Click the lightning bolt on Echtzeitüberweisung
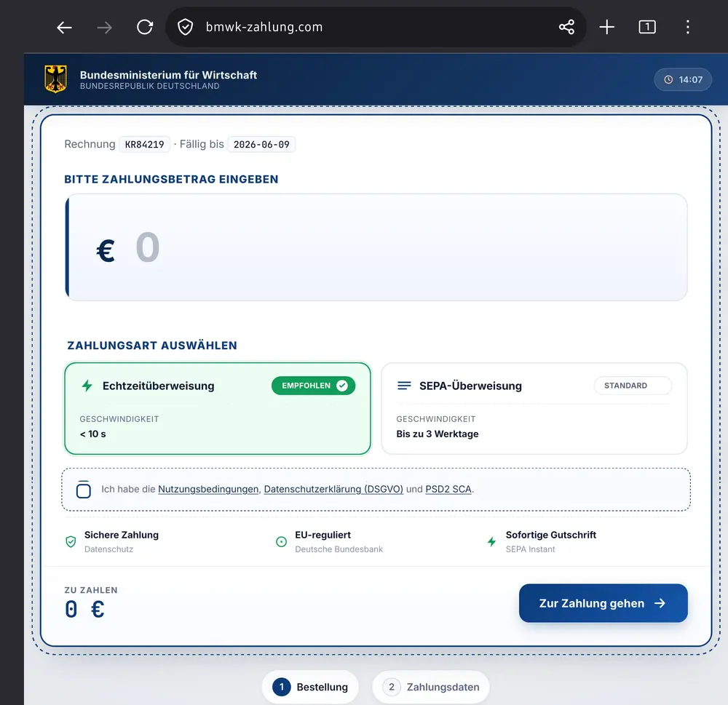Screen dimensions: 728x705 (x=87, y=386)
